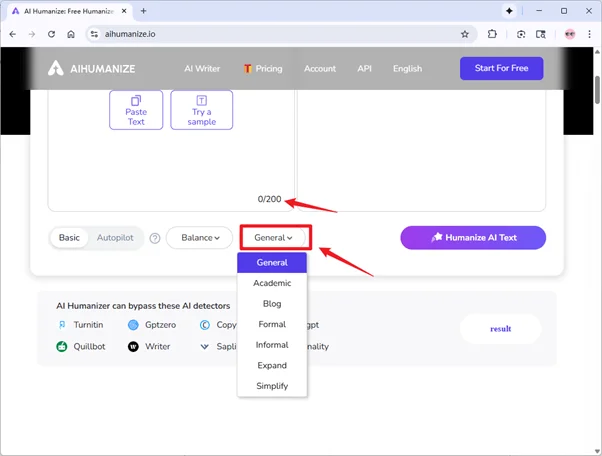Screen dimensions: 602x456
Task: Switch to Autopilot mode
Action: pyautogui.click(x=115, y=238)
